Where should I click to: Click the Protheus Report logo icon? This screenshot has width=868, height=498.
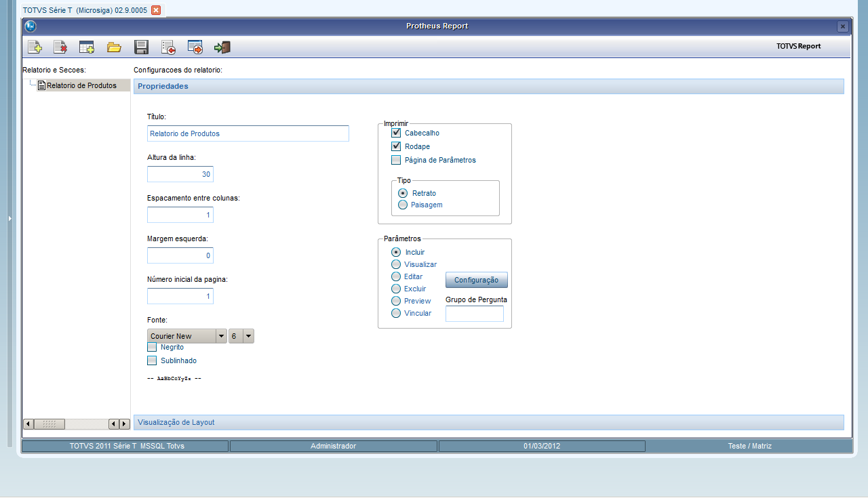click(x=30, y=26)
